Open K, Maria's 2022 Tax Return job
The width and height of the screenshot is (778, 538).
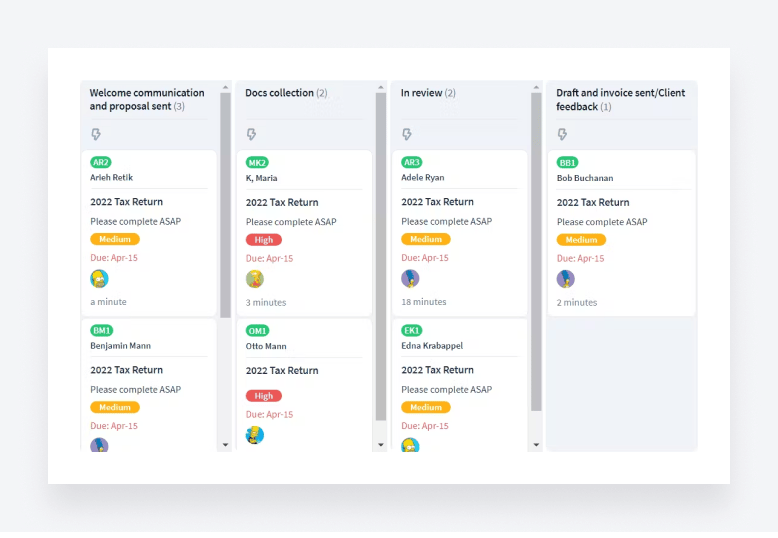tap(282, 202)
